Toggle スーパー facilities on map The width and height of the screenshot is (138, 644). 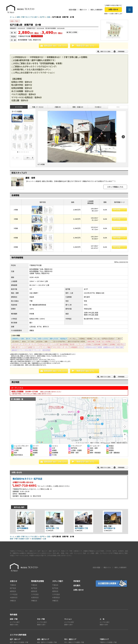[x=35, y=446]
